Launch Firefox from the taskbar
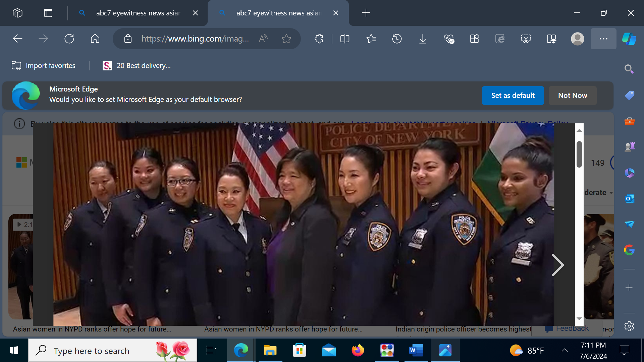 coord(358,351)
